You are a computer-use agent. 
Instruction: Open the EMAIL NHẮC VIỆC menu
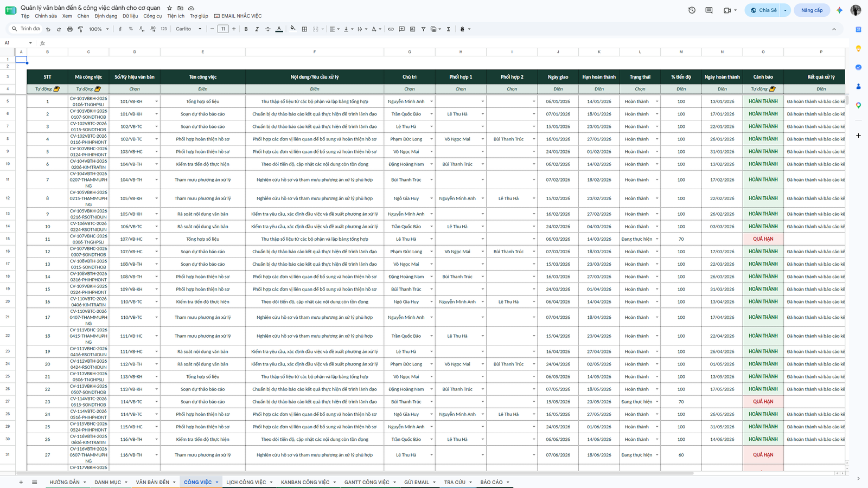[x=238, y=16]
